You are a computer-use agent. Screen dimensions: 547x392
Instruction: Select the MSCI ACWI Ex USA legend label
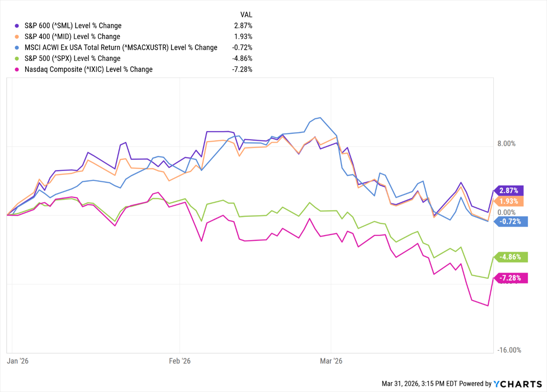pos(121,47)
